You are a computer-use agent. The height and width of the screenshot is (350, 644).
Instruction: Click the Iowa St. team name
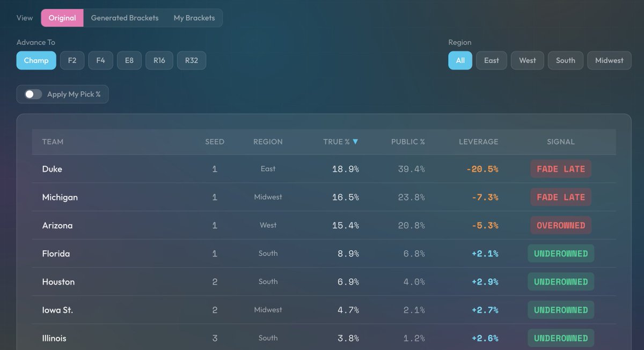(57, 310)
